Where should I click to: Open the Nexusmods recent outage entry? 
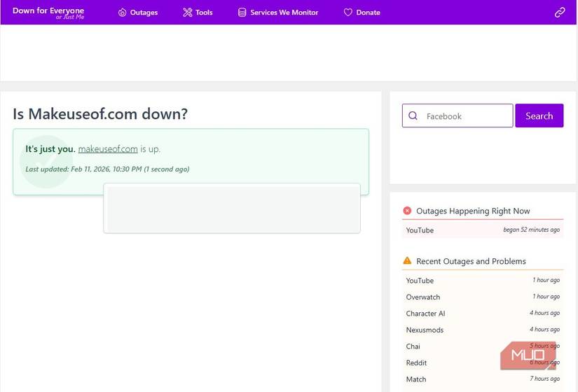(x=483, y=330)
